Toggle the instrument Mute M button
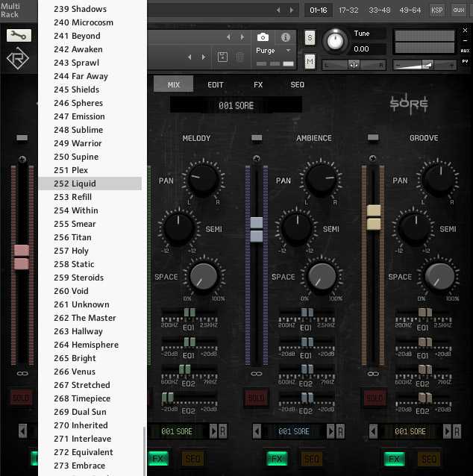Screen dimensions: 473x476 click(x=310, y=62)
